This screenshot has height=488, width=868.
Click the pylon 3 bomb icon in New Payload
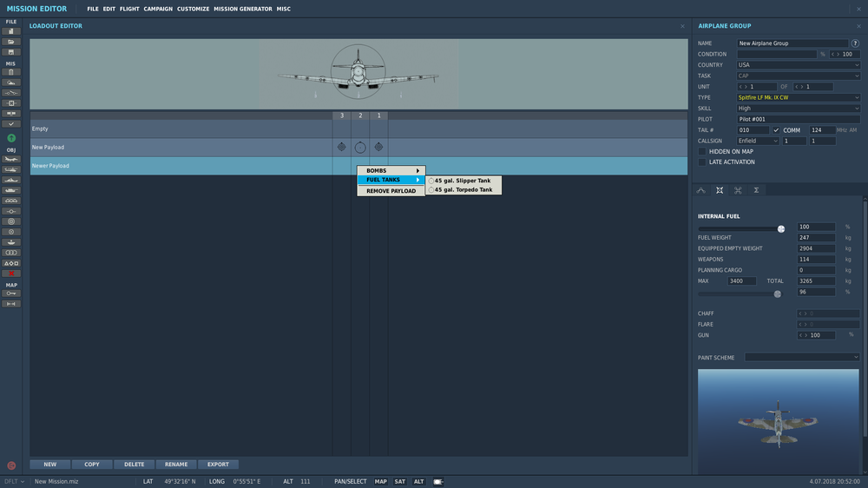[x=341, y=148]
